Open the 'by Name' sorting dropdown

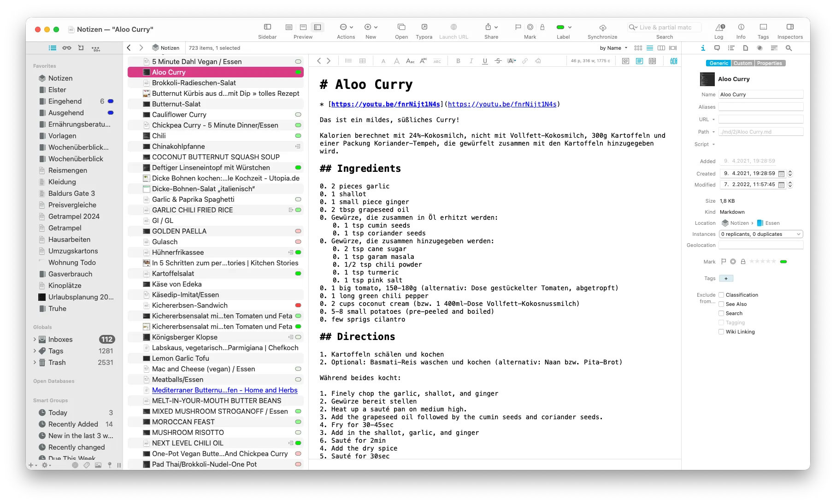pyautogui.click(x=612, y=48)
